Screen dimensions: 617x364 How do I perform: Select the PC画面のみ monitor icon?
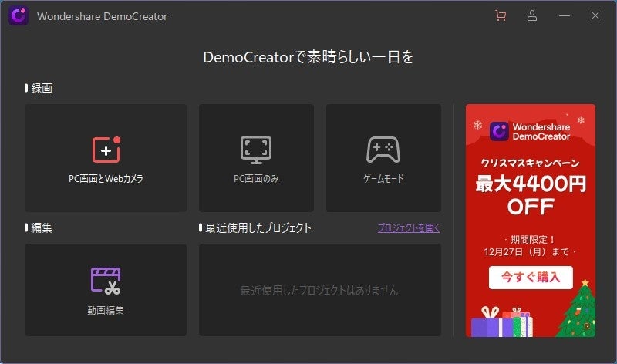point(256,150)
